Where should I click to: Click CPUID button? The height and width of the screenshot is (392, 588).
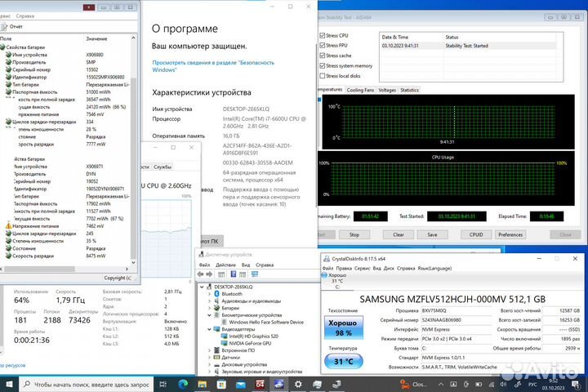(476, 235)
